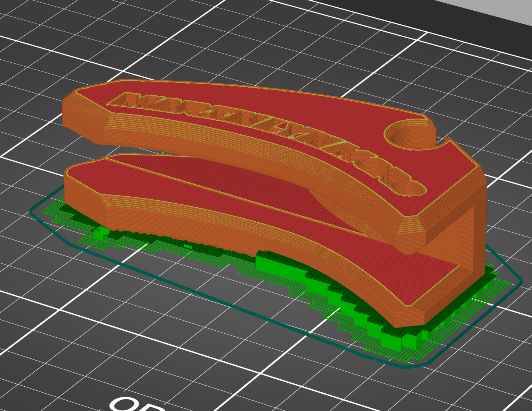Screen dimensions: 532x411
Task: Click the engraved lettering on the upper arm
Action: [267, 144]
